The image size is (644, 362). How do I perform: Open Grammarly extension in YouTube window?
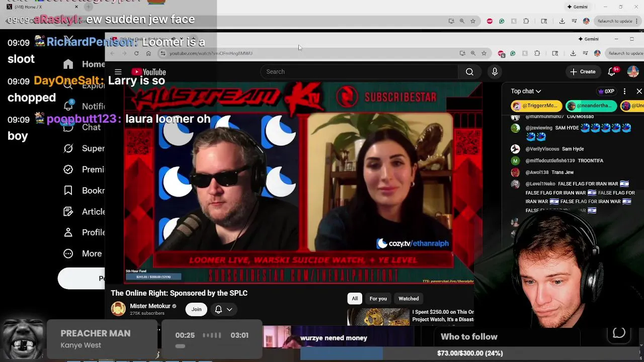513,53
